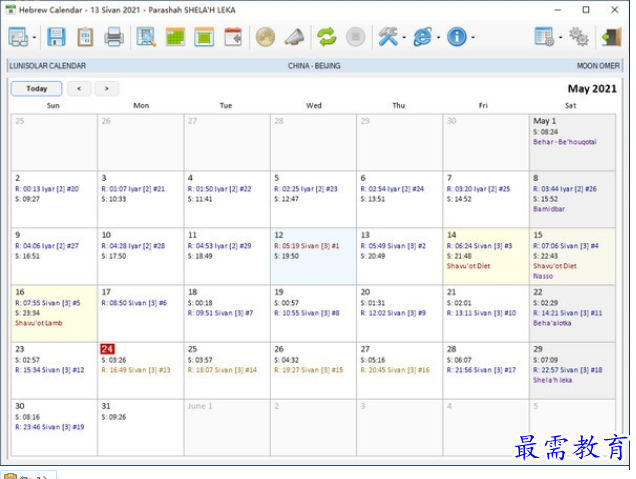Select the June 1 greyed cell
Image resolution: width=636 pixels, height=479 pixels.
tap(227, 427)
